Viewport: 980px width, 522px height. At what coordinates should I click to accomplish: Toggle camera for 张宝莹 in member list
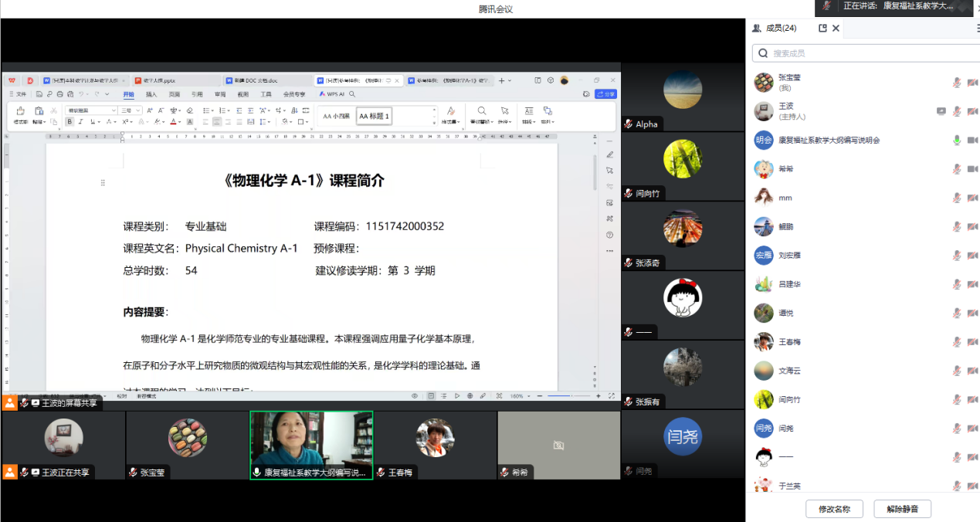coord(972,82)
